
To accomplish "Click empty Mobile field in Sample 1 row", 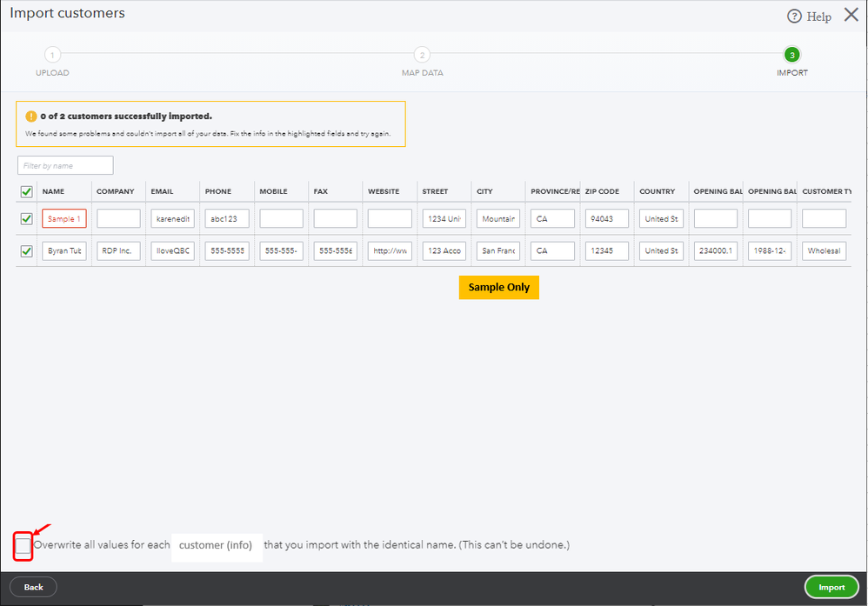I will point(281,218).
